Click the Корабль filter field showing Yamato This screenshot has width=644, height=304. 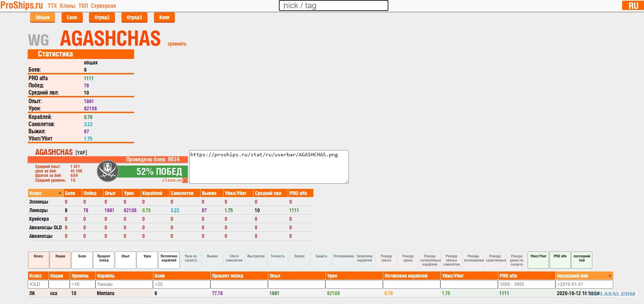[x=124, y=284]
